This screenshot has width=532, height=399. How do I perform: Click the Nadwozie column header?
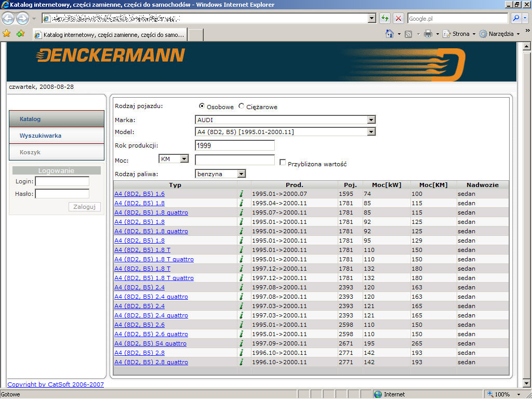[x=483, y=185]
